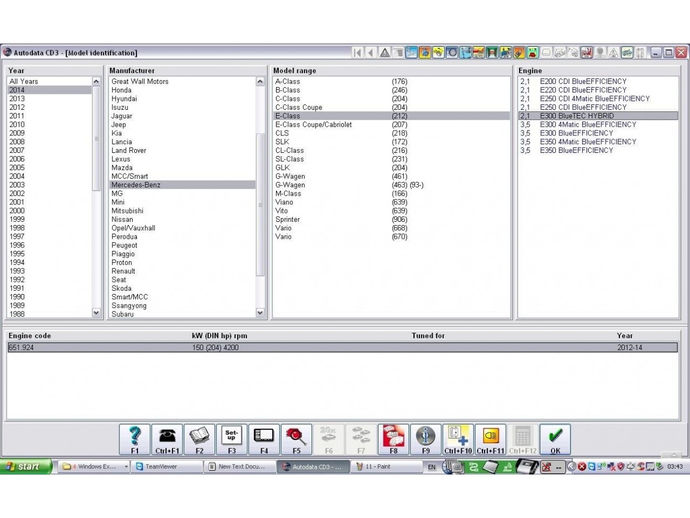This screenshot has height=518, width=690.
Task: Switch to TeamViewer in taskbar
Action: 167,467
